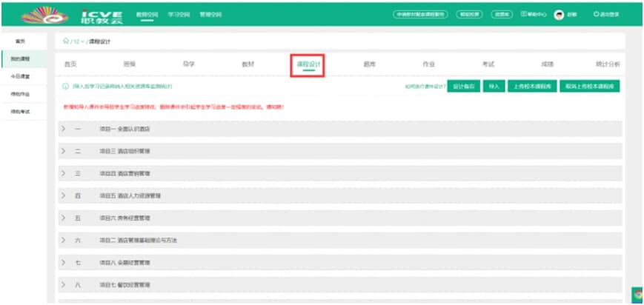Screen dimensions: 644x305
Task: Open 学习空间 in top navigation
Action: point(179,15)
